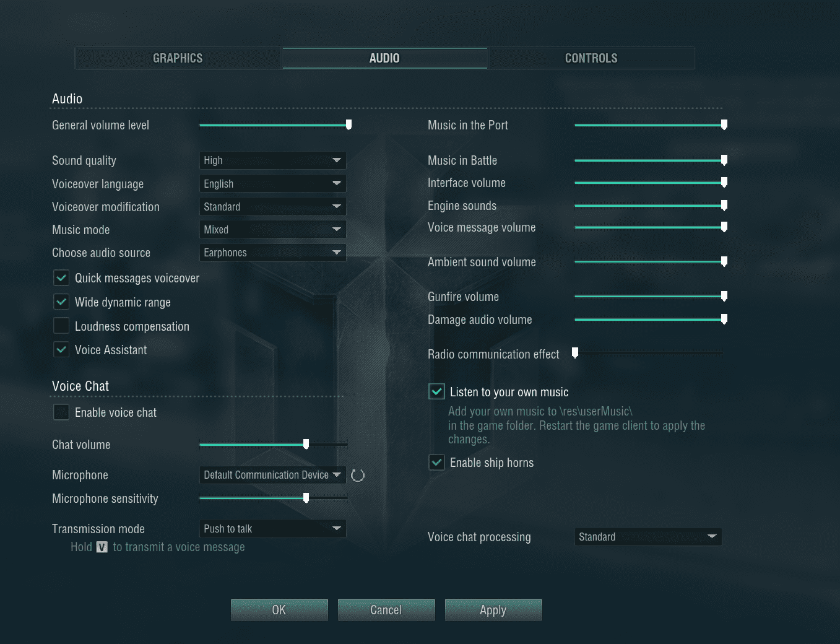Click the 'to transmit a voice message' text
840x644 pixels.
click(179, 547)
